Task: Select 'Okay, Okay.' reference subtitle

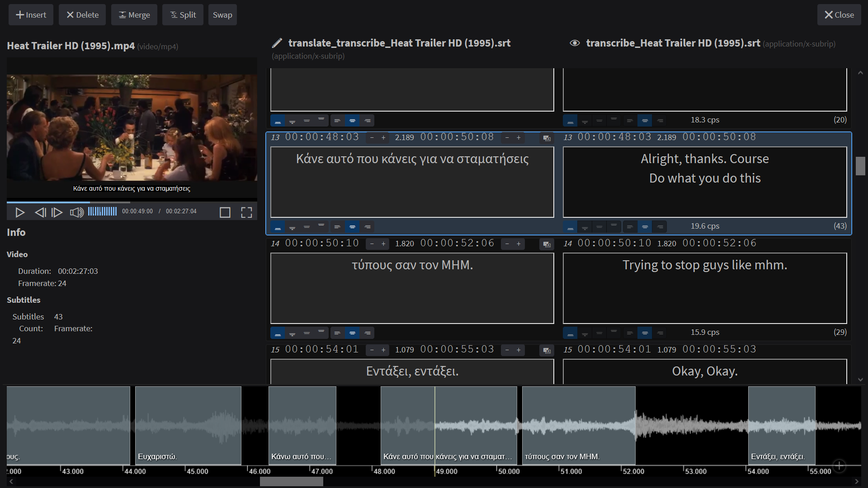Action: point(705,371)
